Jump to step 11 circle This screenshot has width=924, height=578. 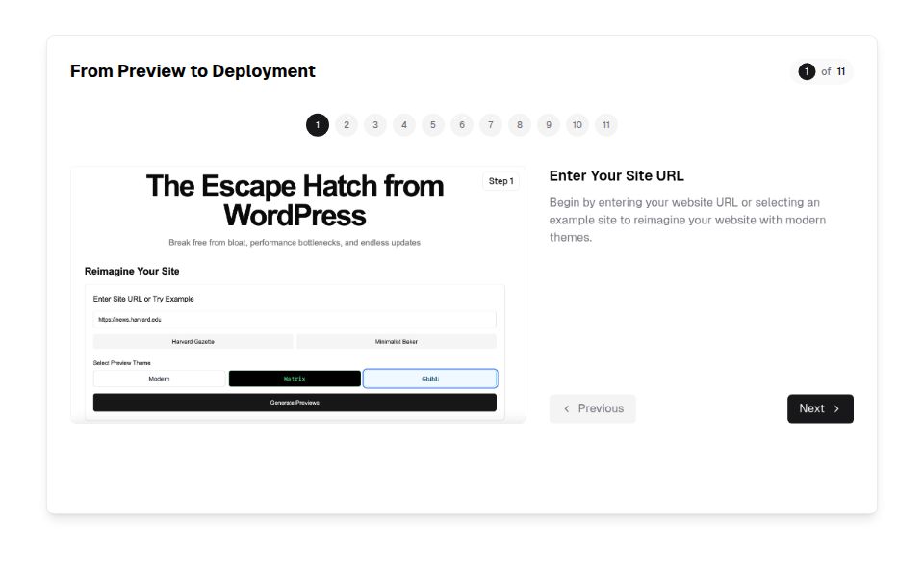[606, 125]
